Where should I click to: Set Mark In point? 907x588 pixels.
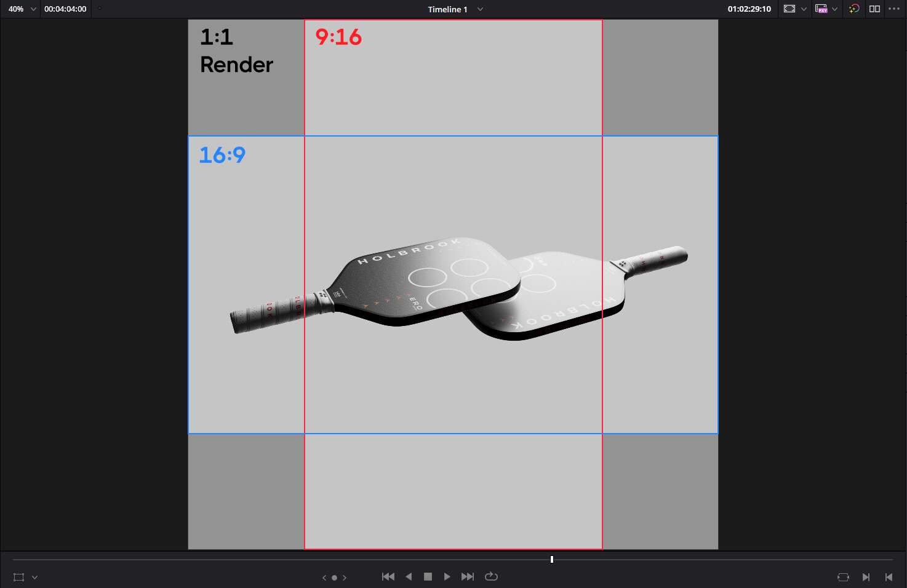pyautogui.click(x=866, y=578)
